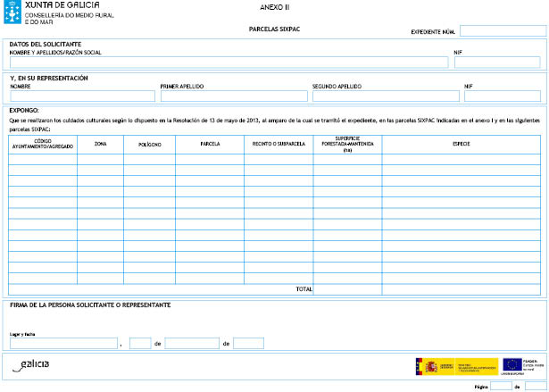
Task: Click the TOTAL superficie cell
Action: [348, 289]
